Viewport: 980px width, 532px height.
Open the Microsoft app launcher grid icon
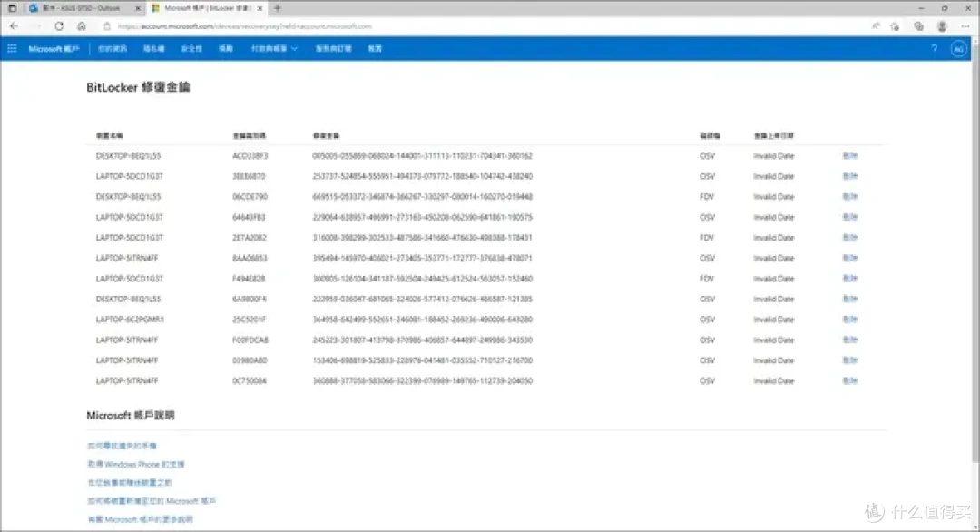[x=12, y=49]
